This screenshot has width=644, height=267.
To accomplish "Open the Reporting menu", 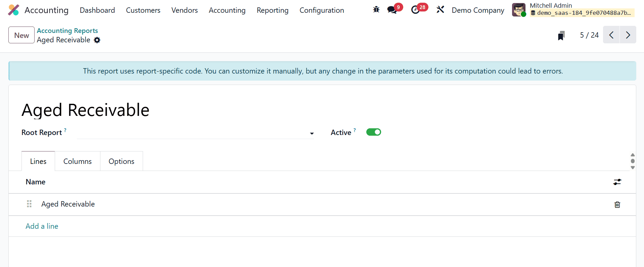I will pos(272,10).
